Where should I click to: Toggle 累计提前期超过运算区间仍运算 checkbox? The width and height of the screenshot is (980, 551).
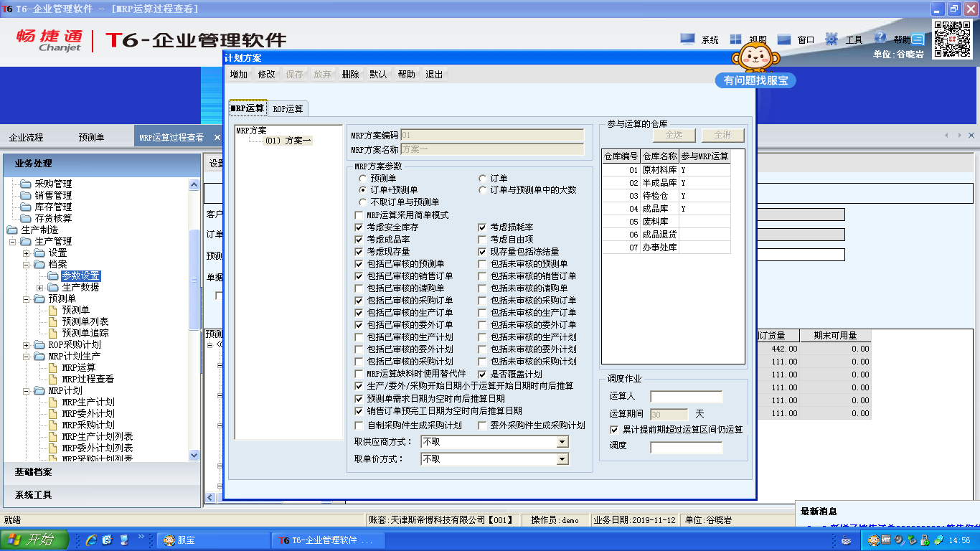point(614,429)
